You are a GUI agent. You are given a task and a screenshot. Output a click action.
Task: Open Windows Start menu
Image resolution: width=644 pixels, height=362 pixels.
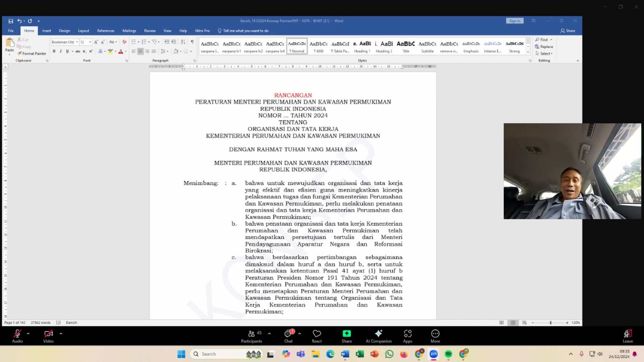click(181, 354)
